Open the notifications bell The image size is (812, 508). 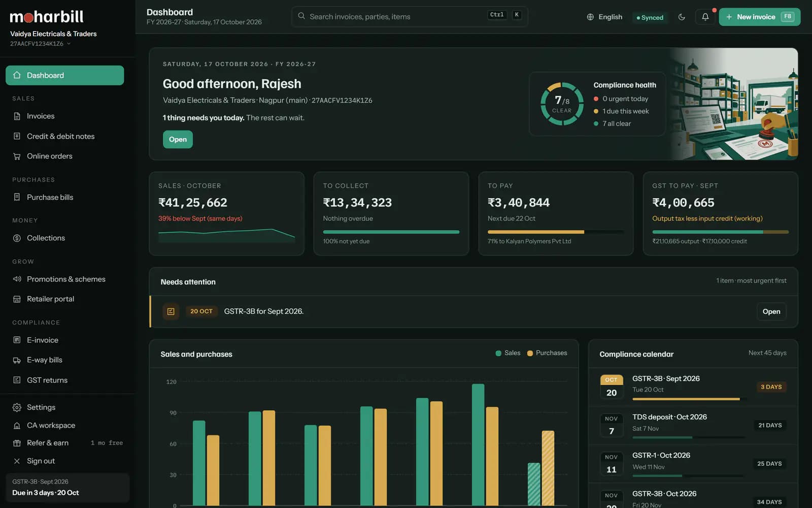(x=705, y=17)
